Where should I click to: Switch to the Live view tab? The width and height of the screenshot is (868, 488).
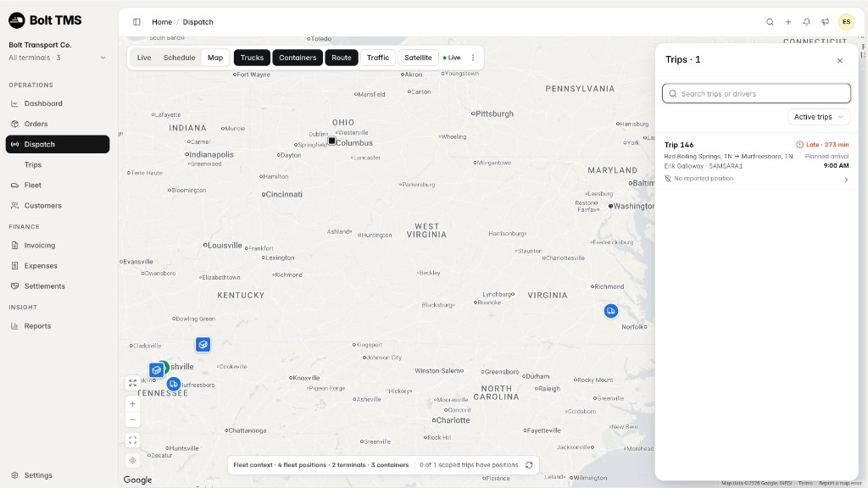[x=144, y=58]
